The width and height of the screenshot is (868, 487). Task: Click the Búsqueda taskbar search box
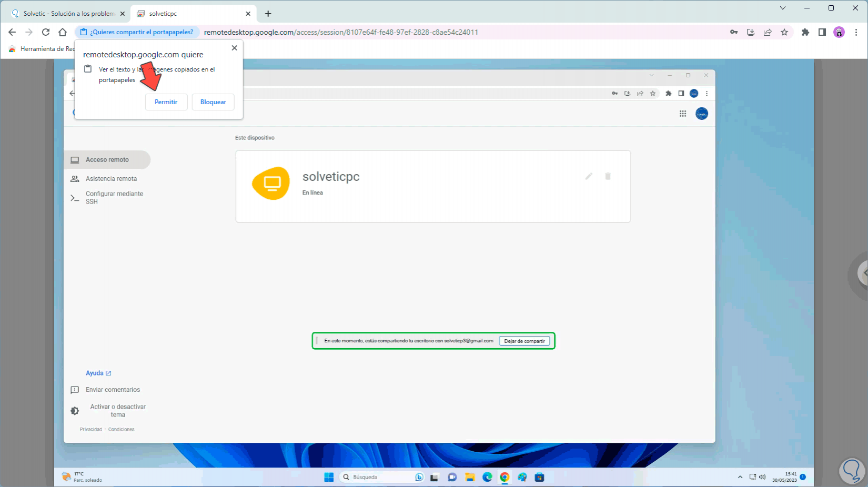[382, 477]
